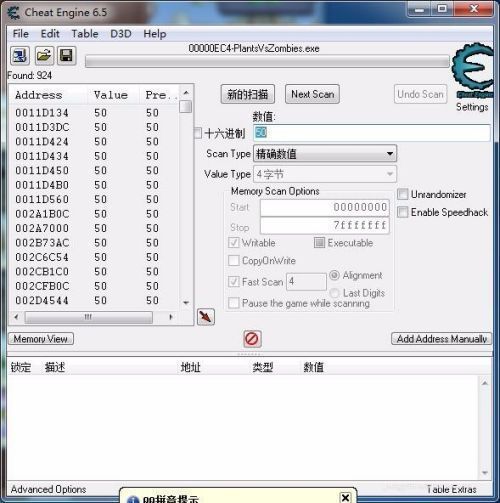Open the D3D menu
The height and width of the screenshot is (503, 500).
tap(121, 34)
